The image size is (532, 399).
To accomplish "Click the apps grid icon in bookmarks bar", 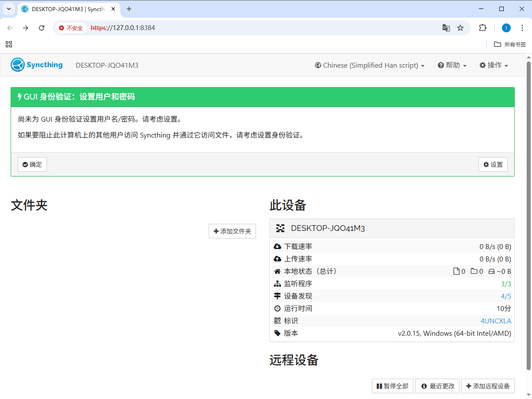I will [9, 44].
